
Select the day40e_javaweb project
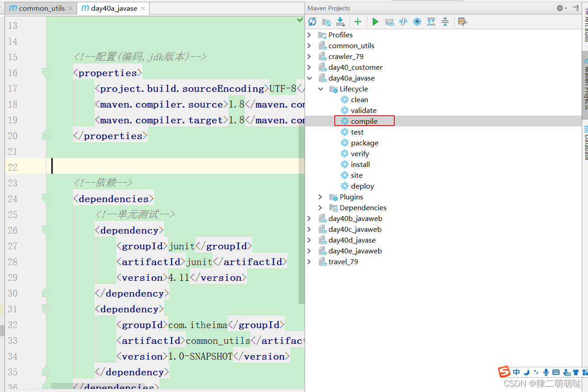(x=355, y=251)
